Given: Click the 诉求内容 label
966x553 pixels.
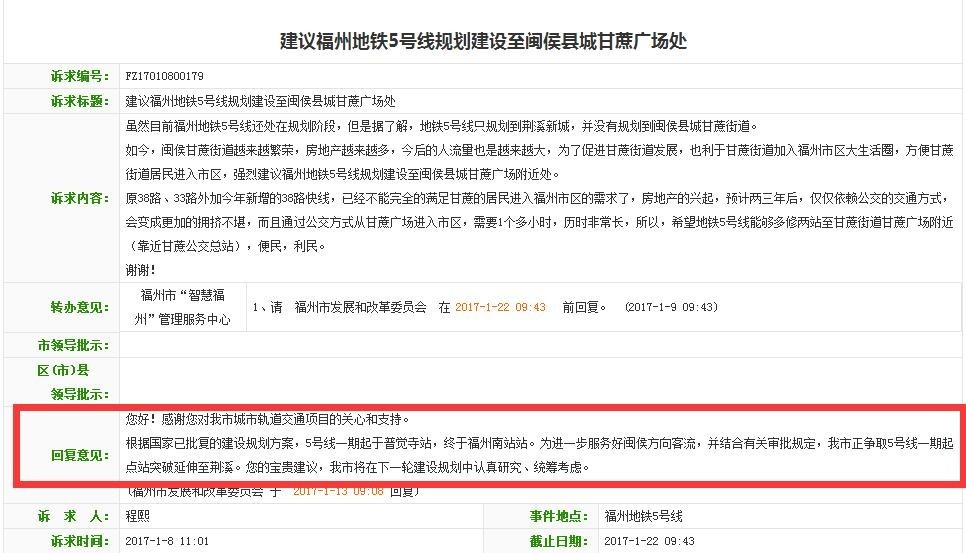Looking at the screenshot, I should 80,198.
